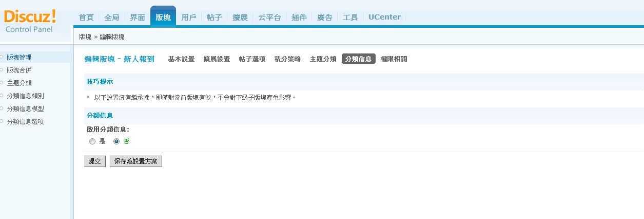
Task: Switch to 權限相關 tab
Action: (x=394, y=59)
